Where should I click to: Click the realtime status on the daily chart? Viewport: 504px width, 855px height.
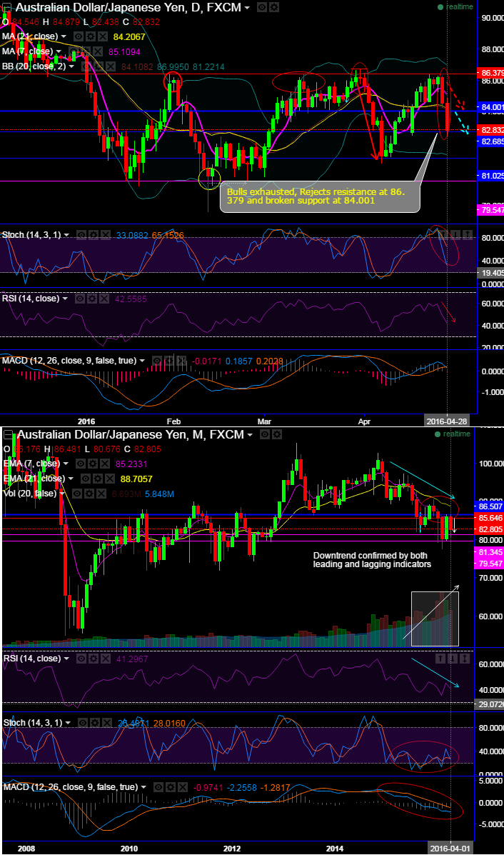[x=455, y=7]
